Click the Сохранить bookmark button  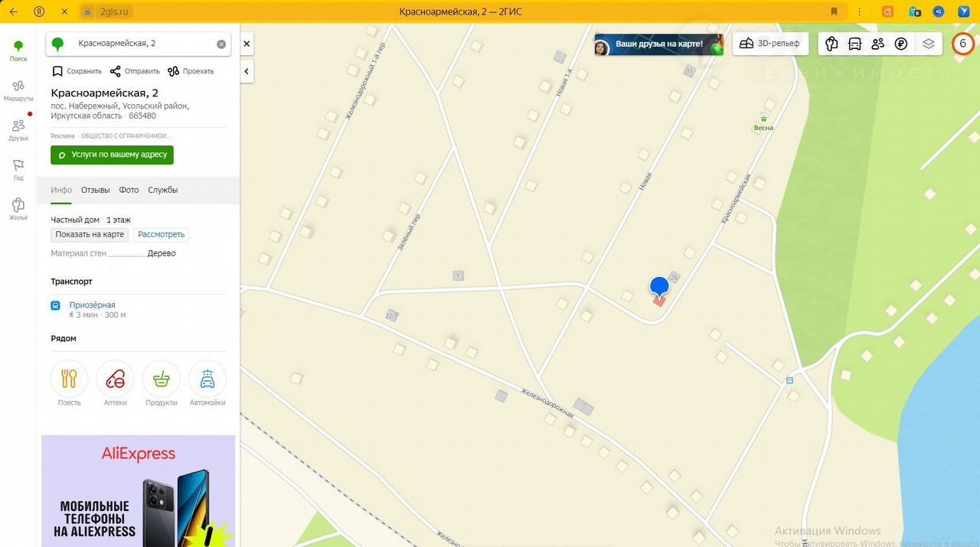[77, 71]
